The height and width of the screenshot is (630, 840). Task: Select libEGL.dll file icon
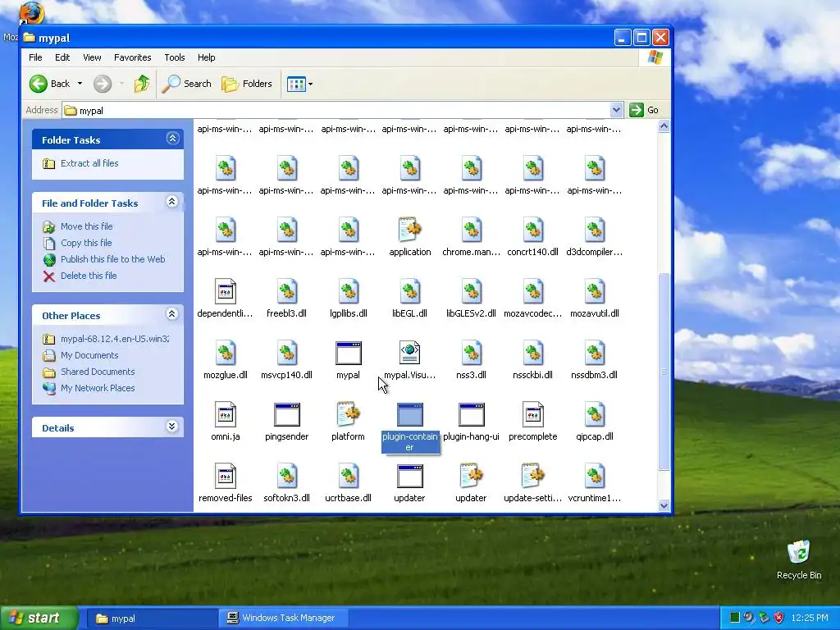click(410, 291)
